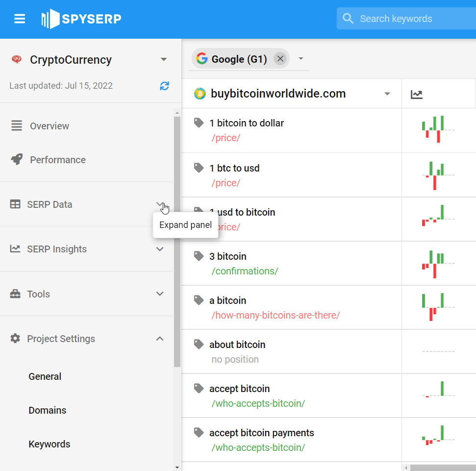Click tag icon for accept bitcoin
Screen dimensions: 476x471
coord(199,389)
